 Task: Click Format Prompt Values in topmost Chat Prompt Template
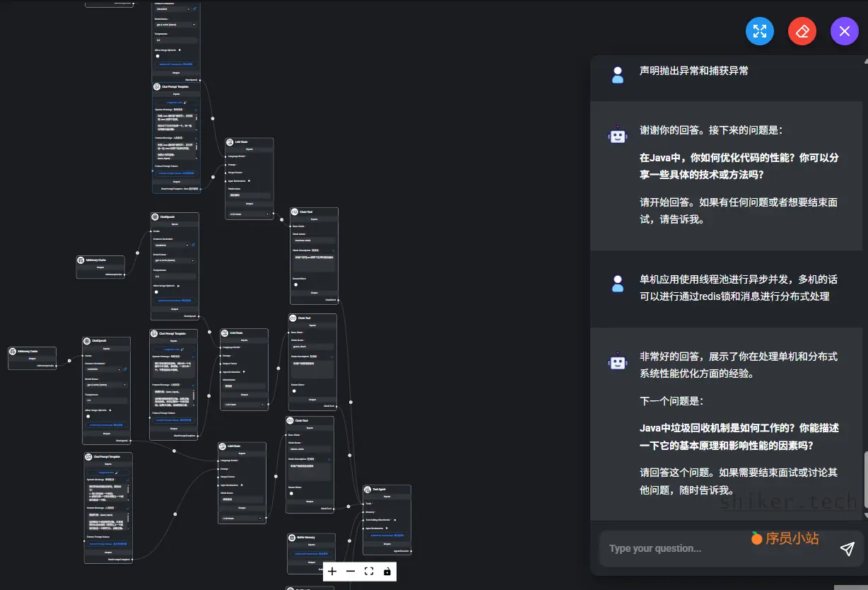pos(176,173)
